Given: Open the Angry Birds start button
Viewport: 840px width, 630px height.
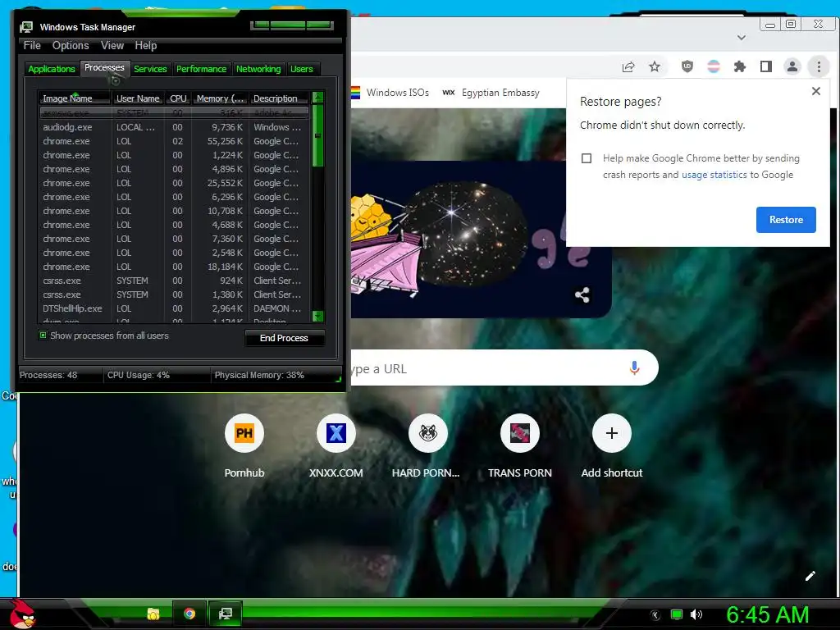Looking at the screenshot, I should click(21, 614).
